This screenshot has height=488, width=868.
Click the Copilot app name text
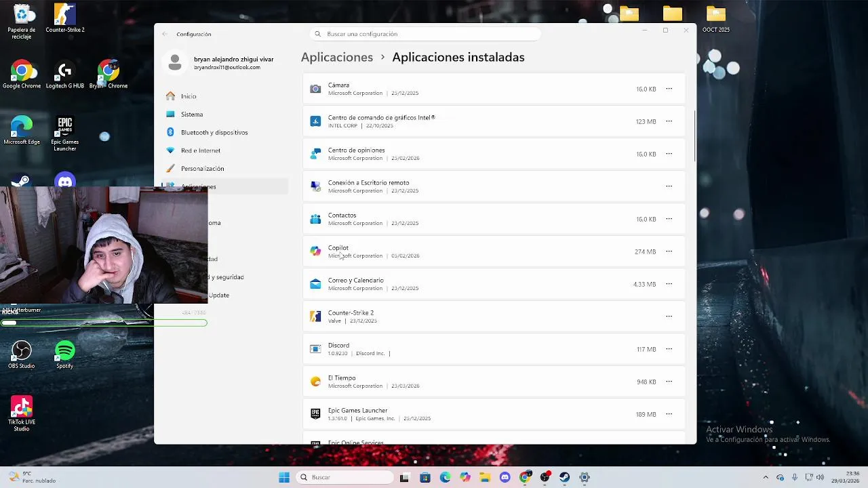click(338, 247)
